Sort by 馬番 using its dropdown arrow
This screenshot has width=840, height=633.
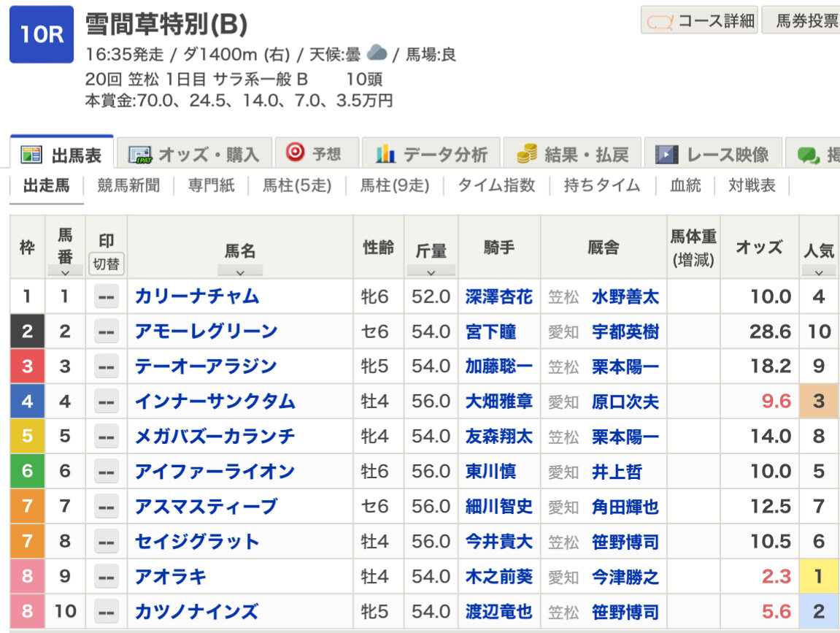[65, 271]
